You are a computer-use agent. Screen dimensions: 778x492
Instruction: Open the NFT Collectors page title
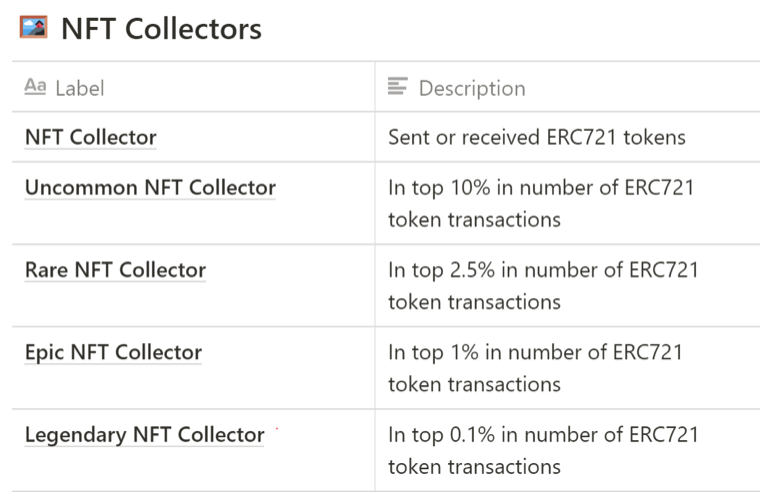pos(161,29)
